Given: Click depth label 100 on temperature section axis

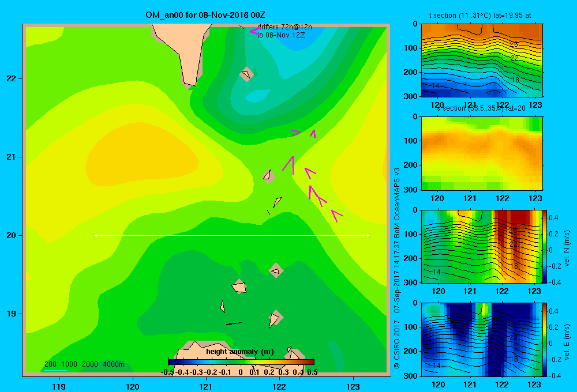Looking at the screenshot, I should pyautogui.click(x=412, y=48).
